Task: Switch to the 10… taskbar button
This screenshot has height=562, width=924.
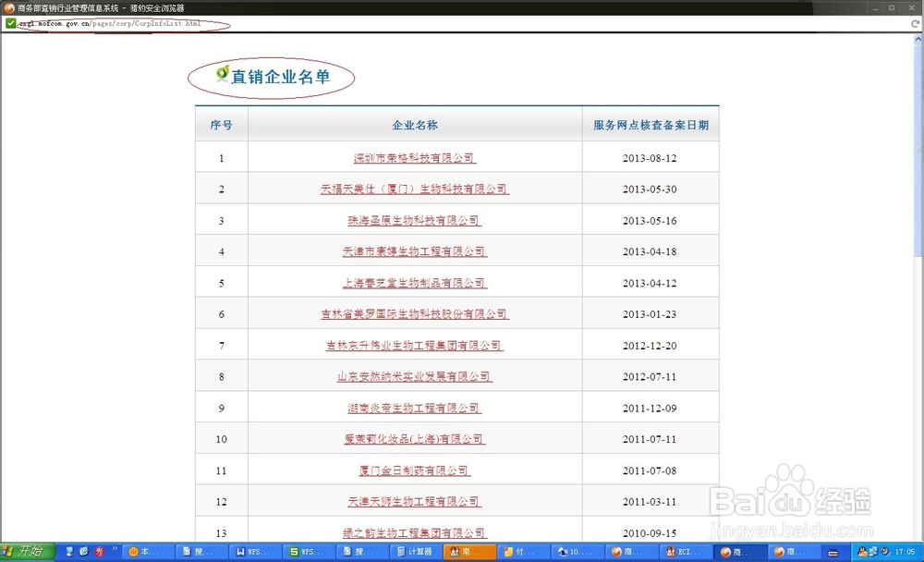Action: 576,552
